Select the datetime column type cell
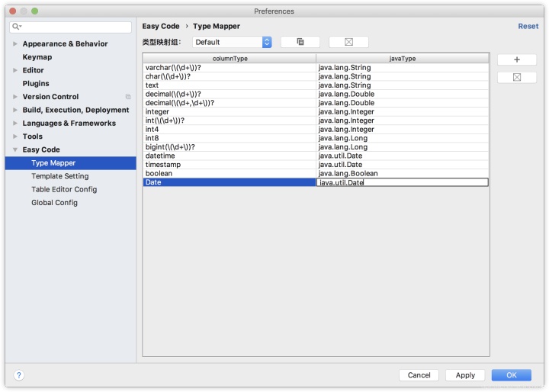549x392 pixels. click(230, 156)
